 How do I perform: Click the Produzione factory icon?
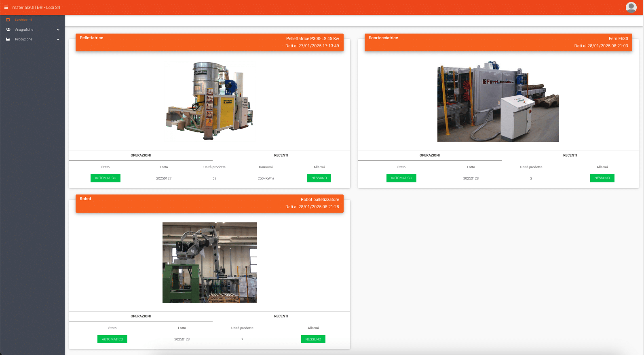pos(8,39)
